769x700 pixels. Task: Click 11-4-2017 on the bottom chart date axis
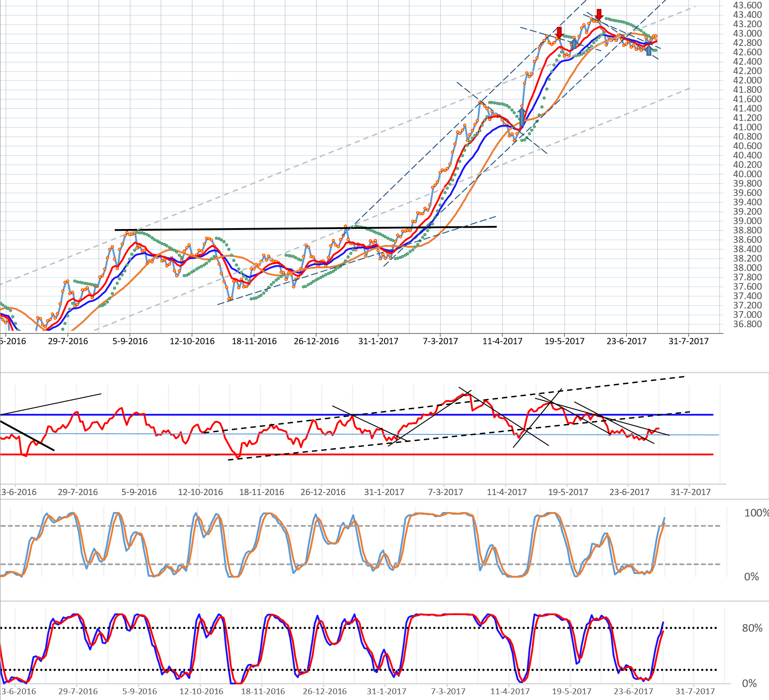[x=510, y=692]
